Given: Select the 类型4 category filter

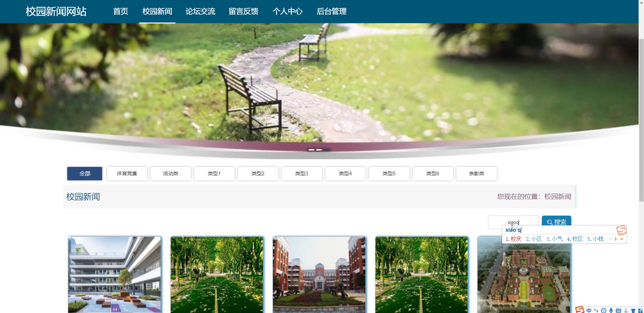Looking at the screenshot, I should [x=346, y=174].
